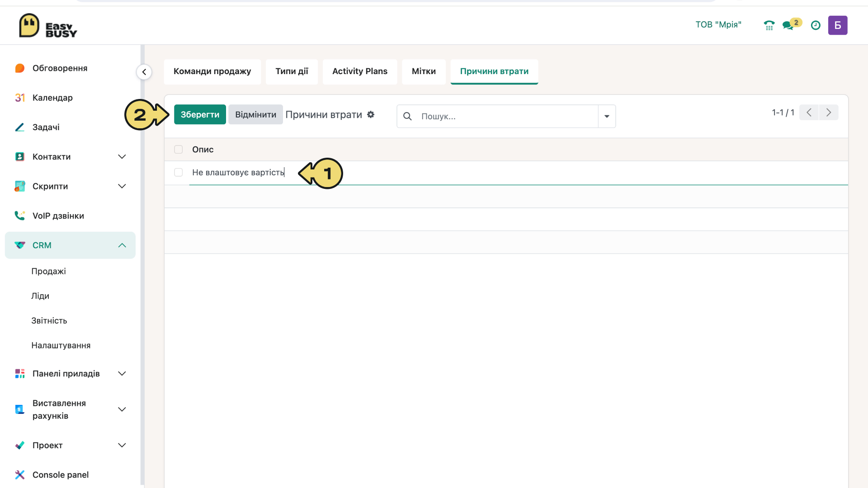Image resolution: width=868 pixels, height=488 pixels.
Task: Click the Контакти sidebar icon
Action: point(20,157)
